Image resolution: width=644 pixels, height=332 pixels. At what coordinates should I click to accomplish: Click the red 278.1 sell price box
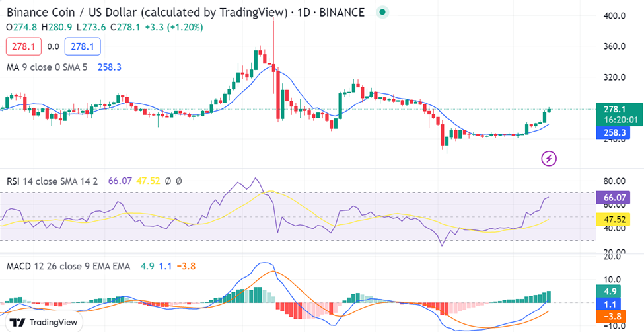[x=23, y=46]
